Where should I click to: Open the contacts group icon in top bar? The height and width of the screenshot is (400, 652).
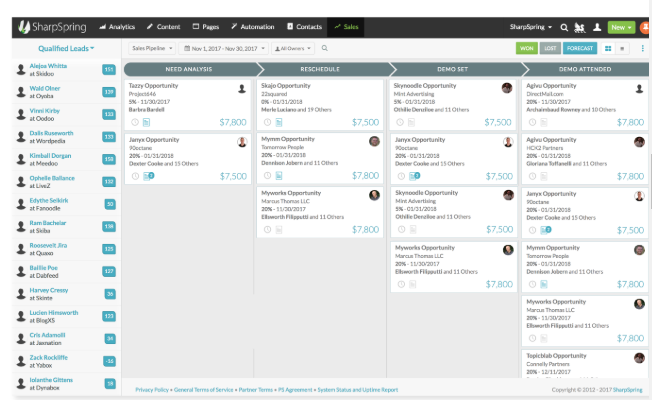(x=580, y=27)
